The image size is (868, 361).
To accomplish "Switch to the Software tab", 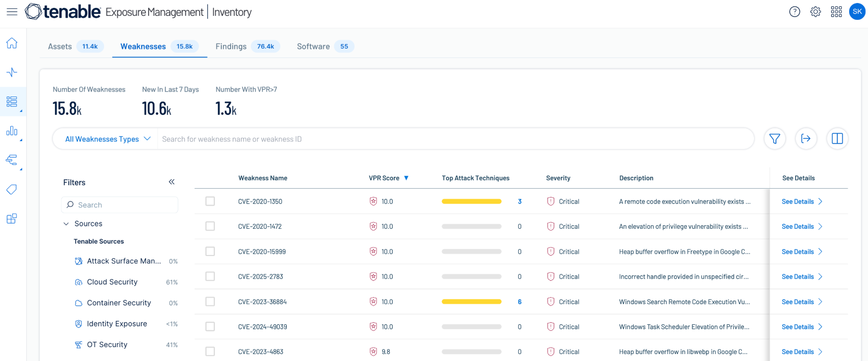I will 313,47.
